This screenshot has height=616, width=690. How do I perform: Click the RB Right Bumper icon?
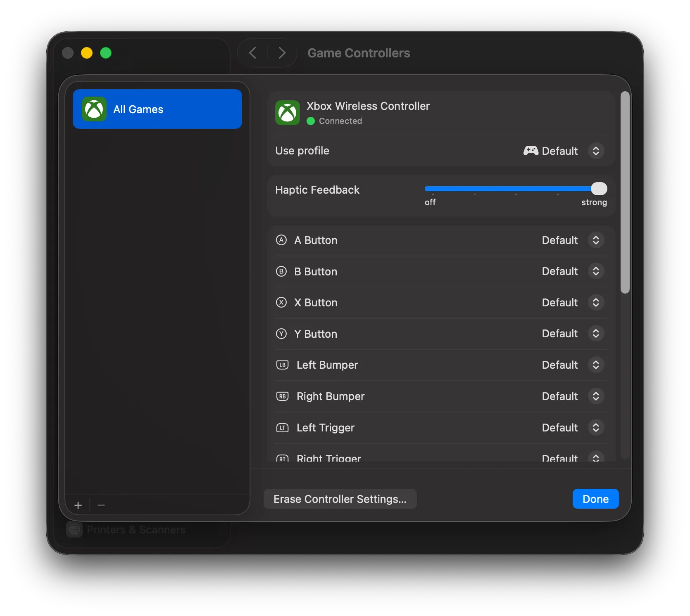(283, 396)
